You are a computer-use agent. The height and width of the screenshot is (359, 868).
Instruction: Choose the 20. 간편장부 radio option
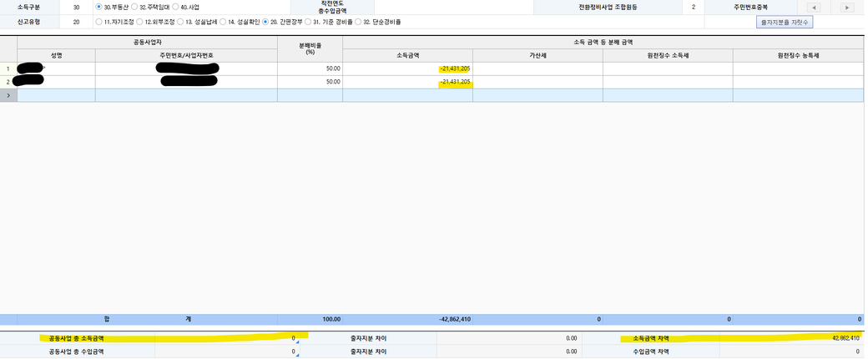[266, 22]
